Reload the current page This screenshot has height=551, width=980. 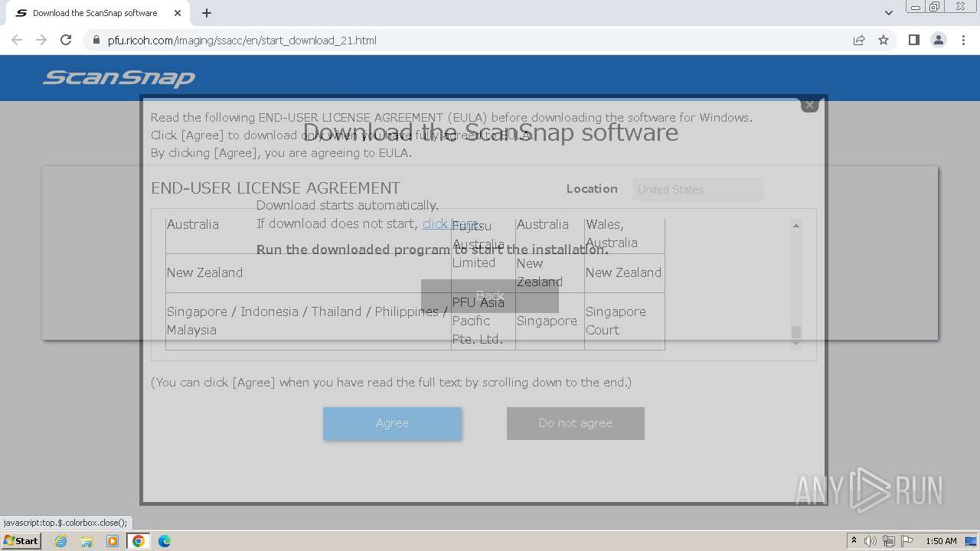[x=66, y=40]
